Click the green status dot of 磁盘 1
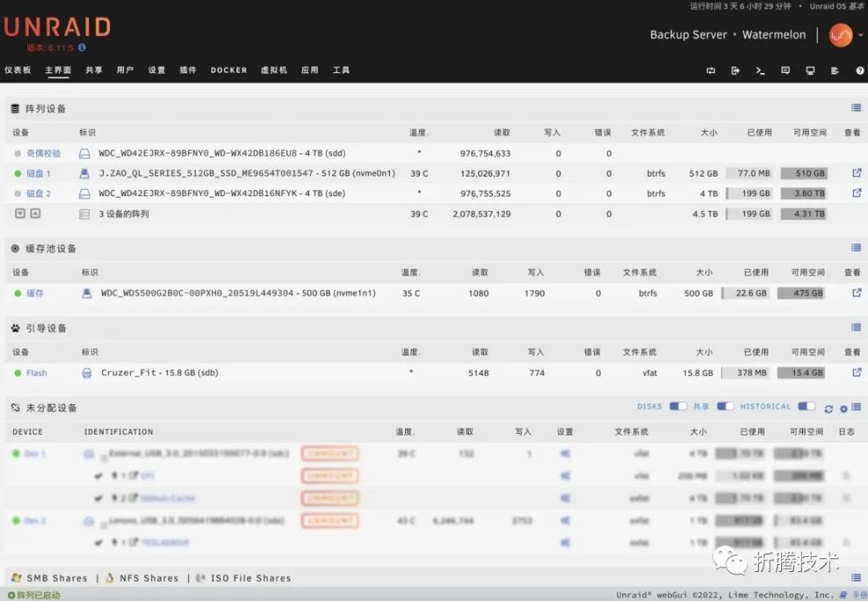Screen dimensions: 868x601 18,174
